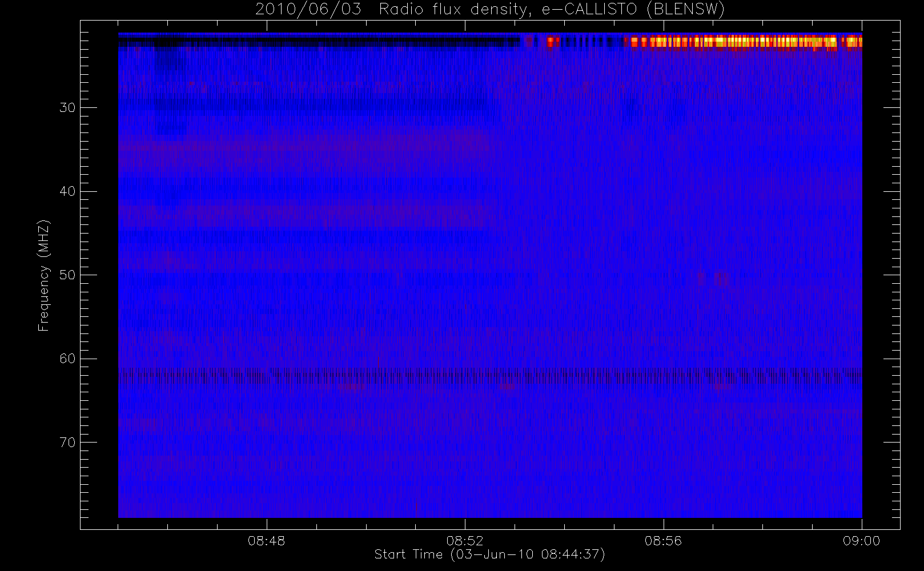Click the 08:52 time tick label
Viewport: 924px width, 571px height.
465,541
